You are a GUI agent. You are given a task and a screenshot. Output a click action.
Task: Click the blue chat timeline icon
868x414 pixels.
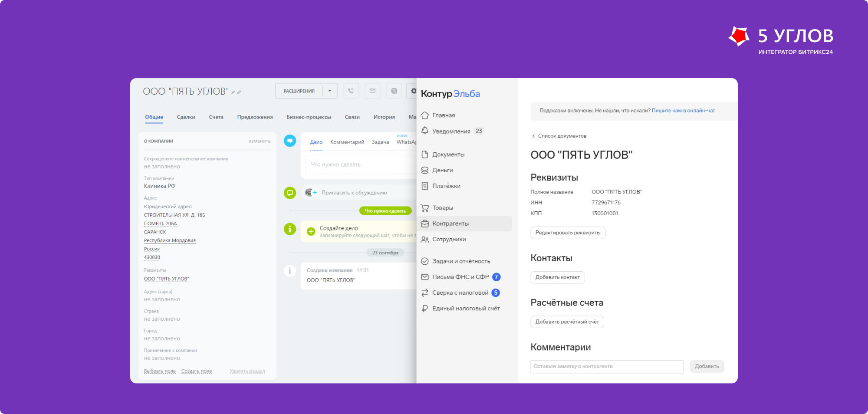(290, 141)
